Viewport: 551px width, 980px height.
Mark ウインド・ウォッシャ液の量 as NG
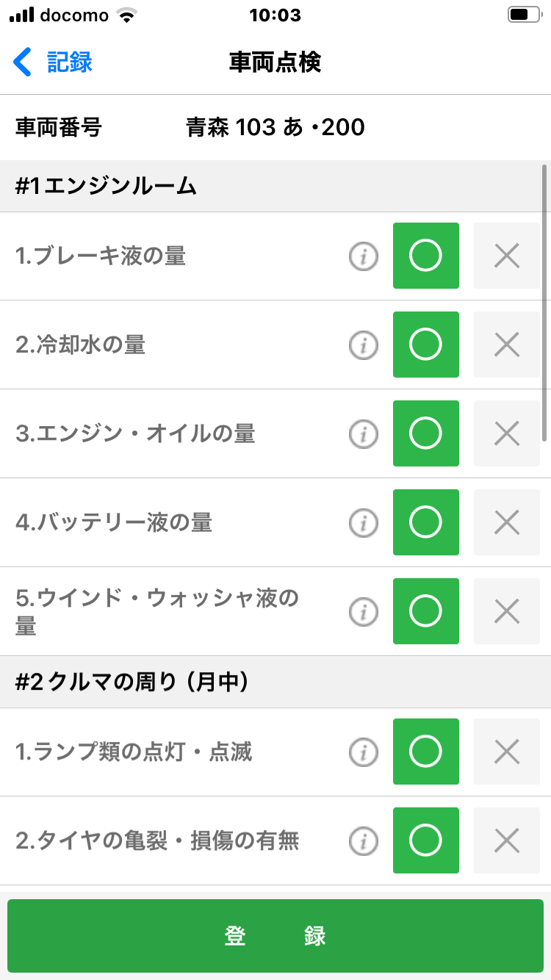click(x=507, y=611)
